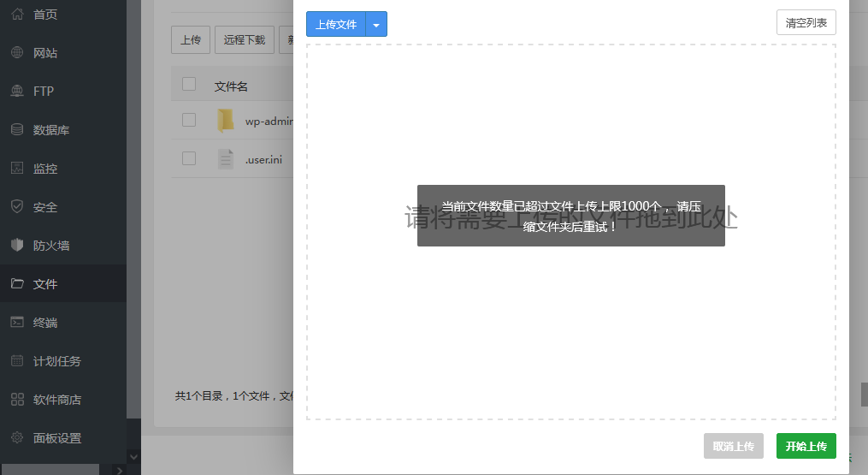Check the wp-admin row checkbox
Screen dimensions: 868x475
point(189,120)
